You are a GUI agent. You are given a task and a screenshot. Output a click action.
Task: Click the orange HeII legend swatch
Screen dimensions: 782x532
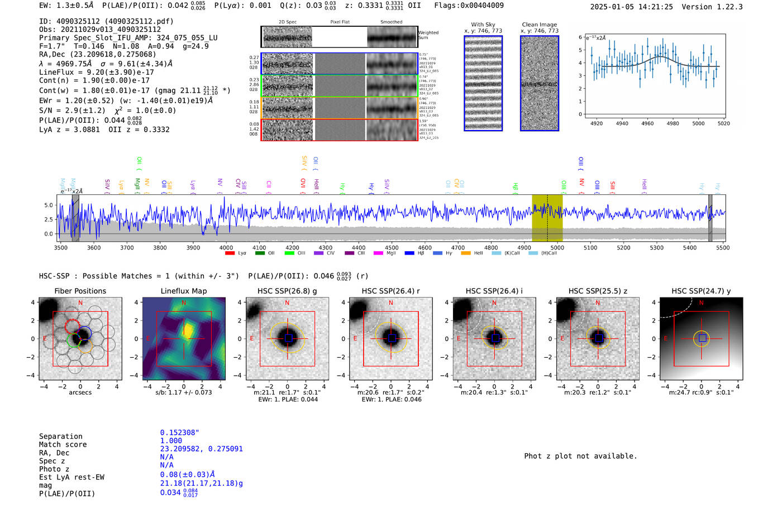(466, 253)
